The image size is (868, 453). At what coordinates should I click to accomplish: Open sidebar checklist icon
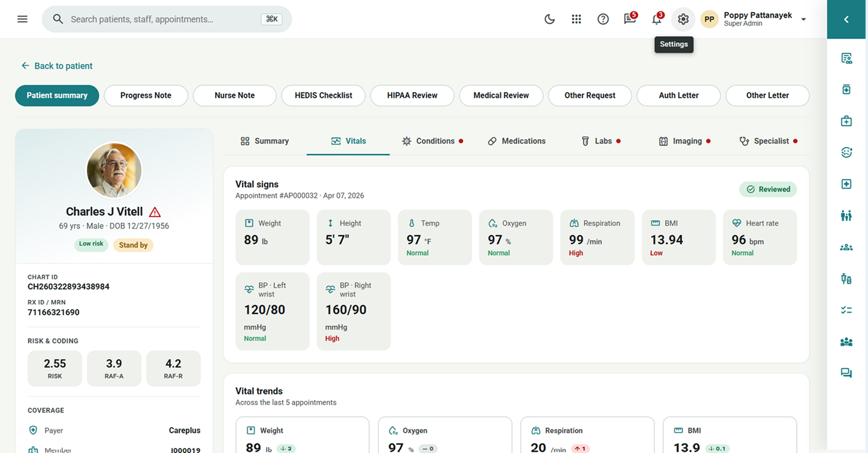[846, 310]
